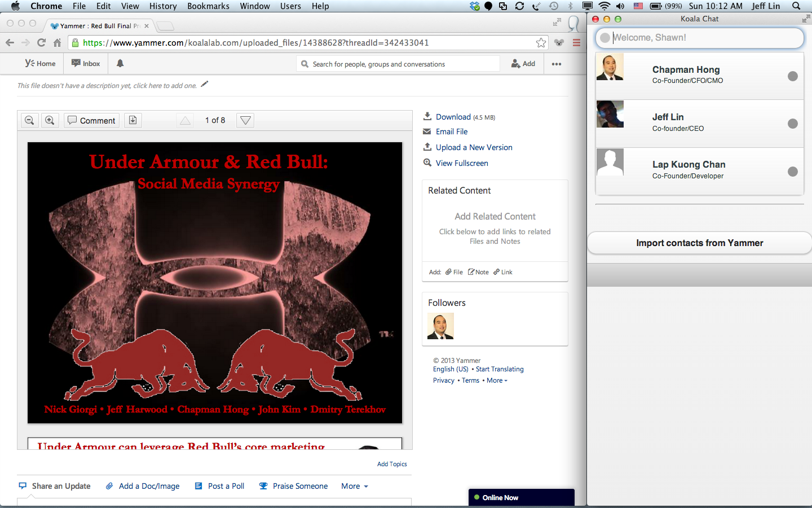Open the notifications bell
This screenshot has width=812, height=508.
coord(120,64)
